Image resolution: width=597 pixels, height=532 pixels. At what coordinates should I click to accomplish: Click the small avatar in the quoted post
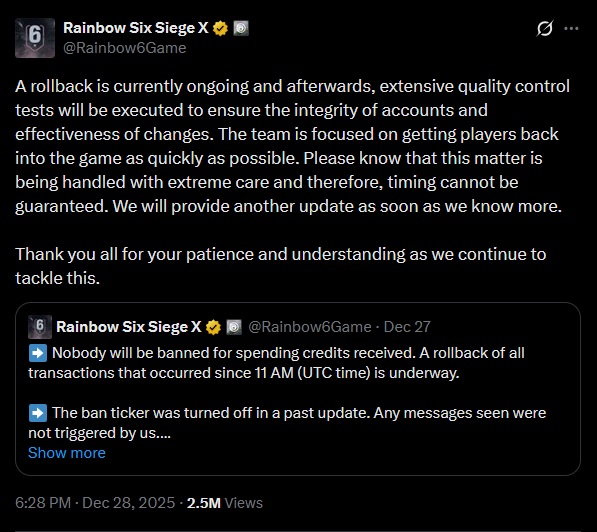coord(40,327)
